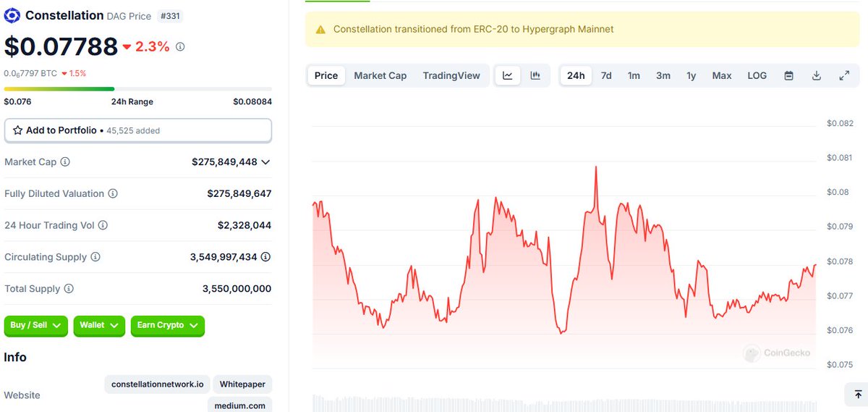Toggle the LOG scale option
Screen dimensions: 868x412
point(757,75)
